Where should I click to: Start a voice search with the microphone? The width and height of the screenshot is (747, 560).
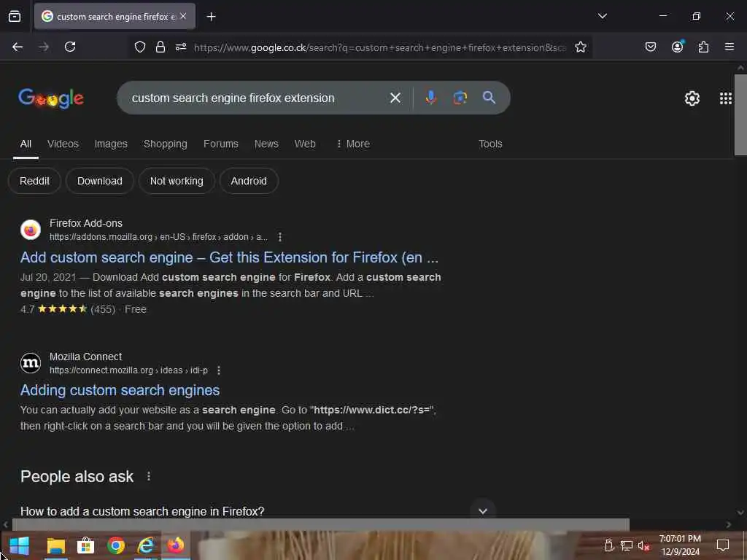430,98
